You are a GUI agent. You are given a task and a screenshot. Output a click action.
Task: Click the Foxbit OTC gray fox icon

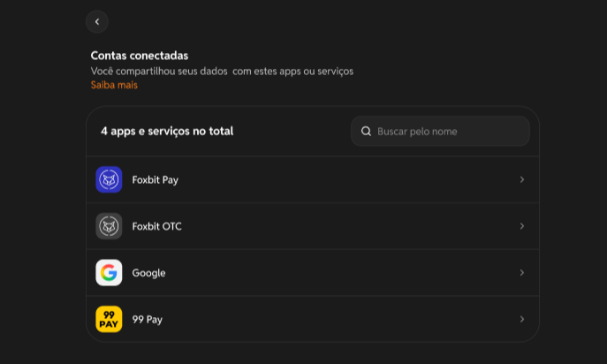[x=109, y=226]
